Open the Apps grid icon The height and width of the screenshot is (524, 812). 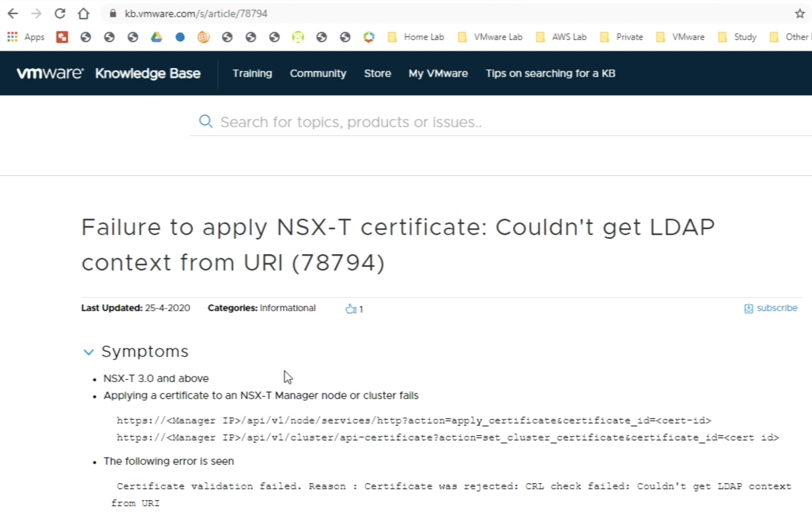pyautogui.click(x=12, y=37)
